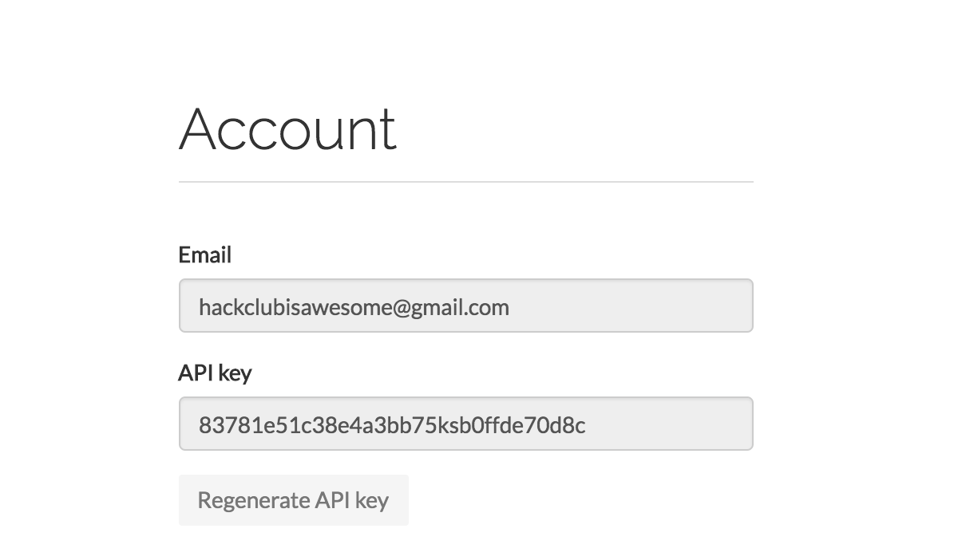Viewport: 958px width, 560px height.
Task: Place cursor at end of email address
Action: click(510, 307)
